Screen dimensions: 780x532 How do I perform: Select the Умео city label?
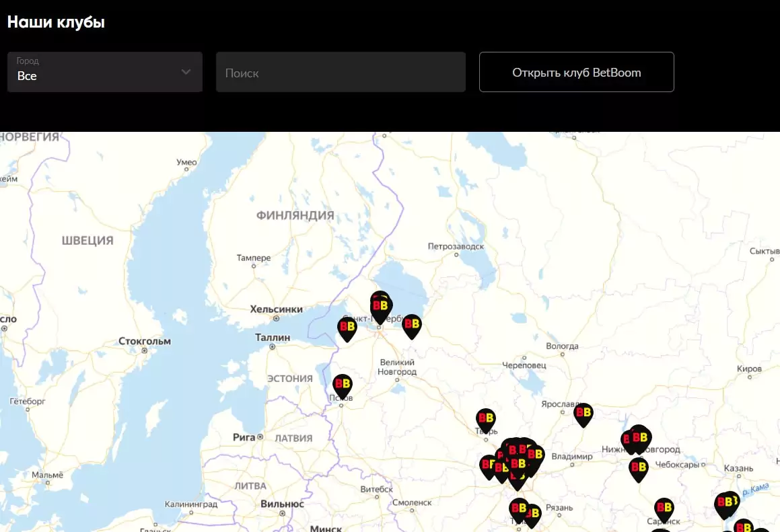point(186,162)
